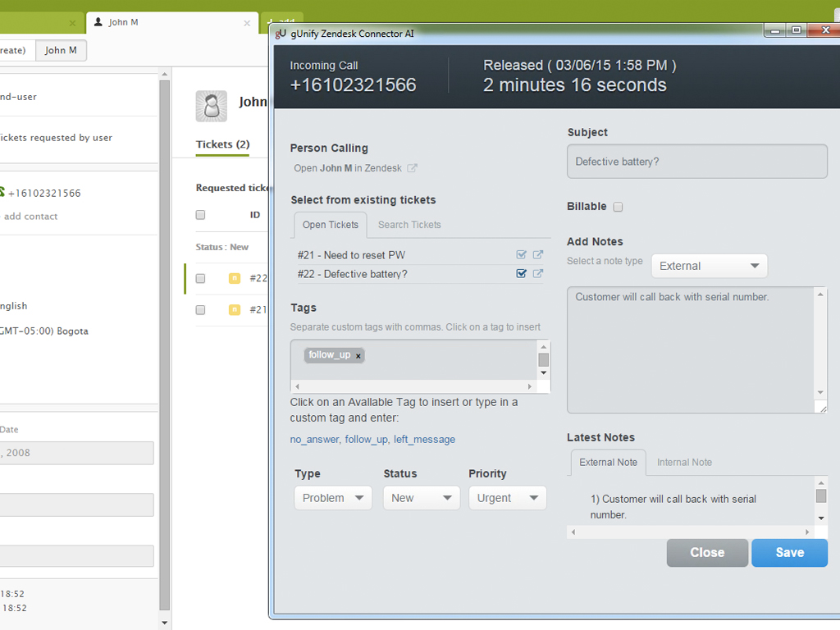Expand the Status dropdown showing New
The image size is (840, 630).
422,498
